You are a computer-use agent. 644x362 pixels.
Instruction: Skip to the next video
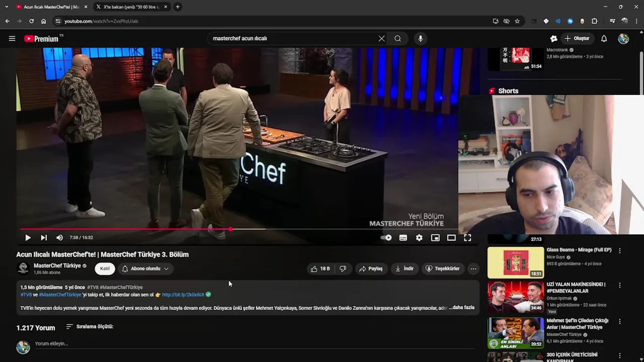tap(44, 237)
